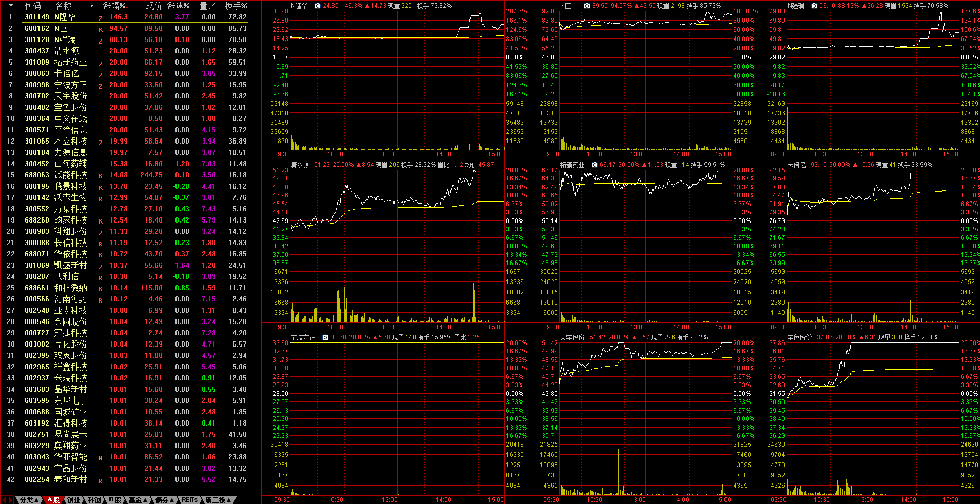This screenshot has height=504, width=980.
Task: Click the K marker in the 派能科技 row
Action: (x=101, y=176)
